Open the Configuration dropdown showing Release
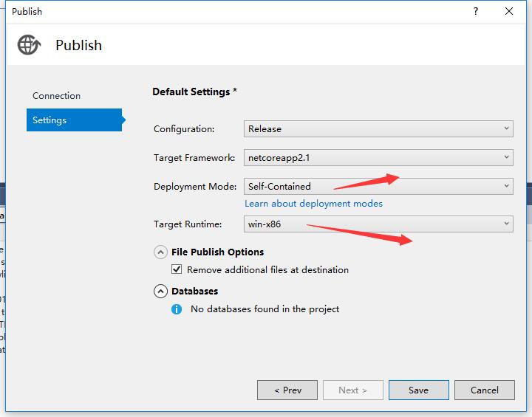 tap(378, 128)
